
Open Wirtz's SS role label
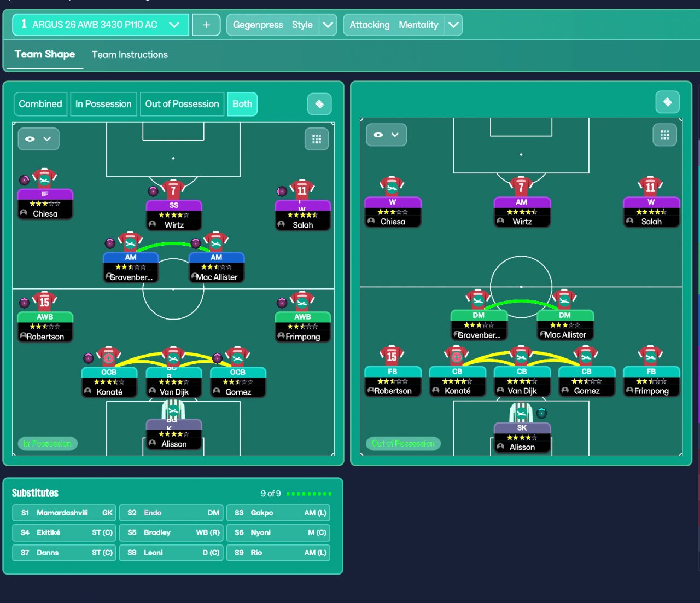(x=174, y=205)
